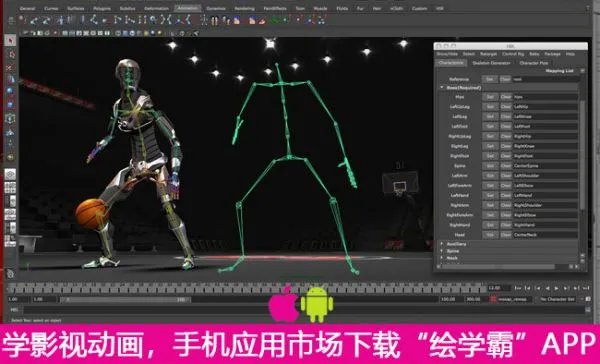This screenshot has width=600, height=364.
Task: Select the Universal Manipulator cube tool
Action: [11, 118]
